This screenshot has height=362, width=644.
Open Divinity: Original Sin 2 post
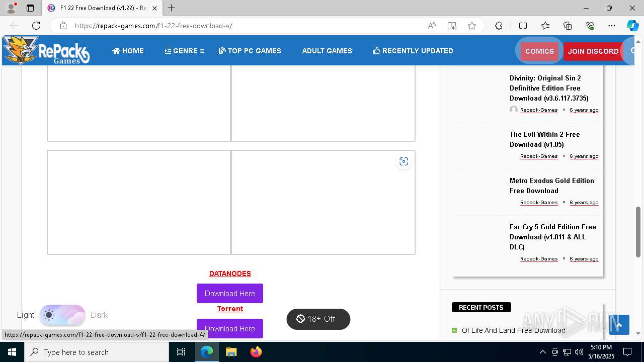(549, 88)
